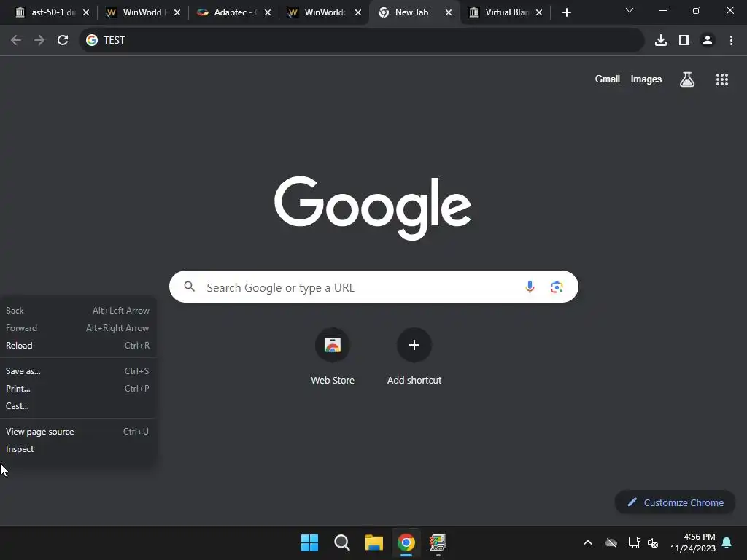The width and height of the screenshot is (747, 560).
Task: Show hidden system tray icons
Action: pos(588,542)
